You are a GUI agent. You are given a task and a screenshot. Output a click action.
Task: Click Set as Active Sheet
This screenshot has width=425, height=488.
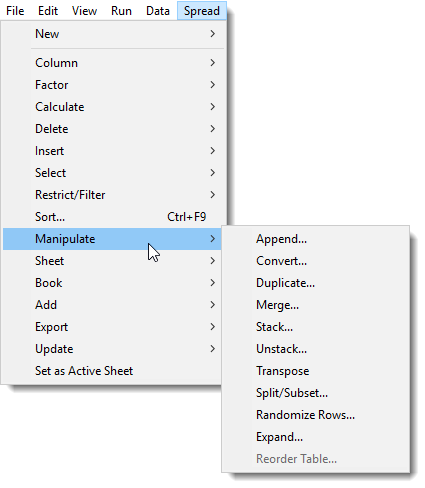click(112, 371)
